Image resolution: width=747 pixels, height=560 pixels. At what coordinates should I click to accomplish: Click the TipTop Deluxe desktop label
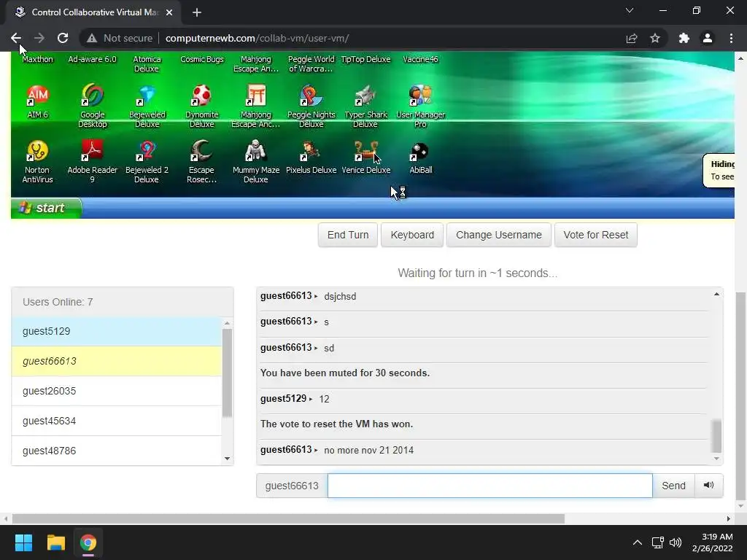(x=365, y=59)
